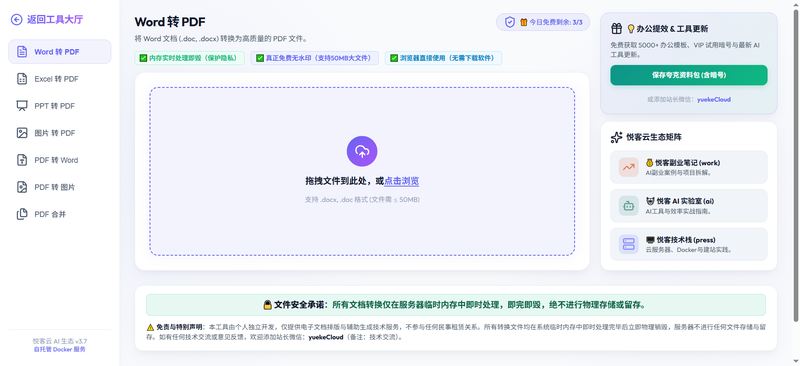Click the 点击浏览 link
The width and height of the screenshot is (800, 366).
(402, 181)
